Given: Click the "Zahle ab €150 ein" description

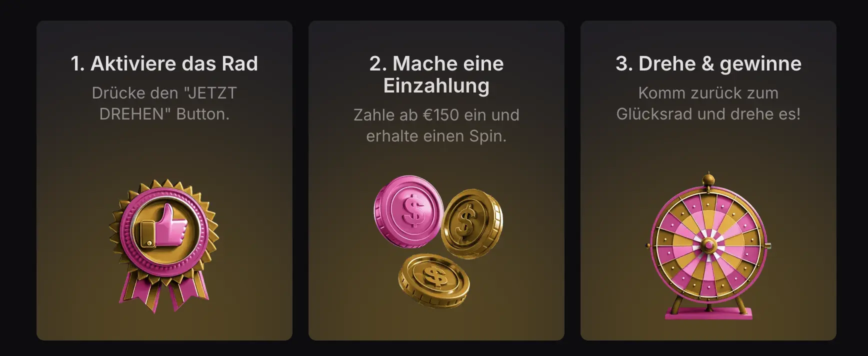Looking at the screenshot, I should tap(436, 125).
